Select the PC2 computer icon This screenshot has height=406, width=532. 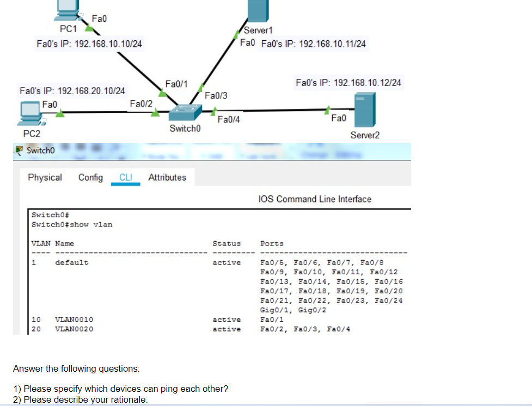coord(32,113)
